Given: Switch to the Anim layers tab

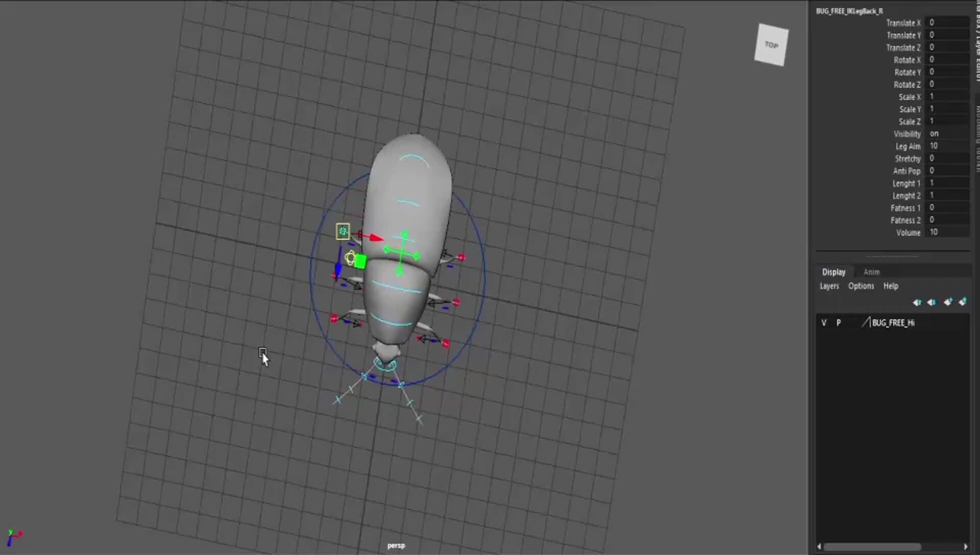Looking at the screenshot, I should point(871,272).
